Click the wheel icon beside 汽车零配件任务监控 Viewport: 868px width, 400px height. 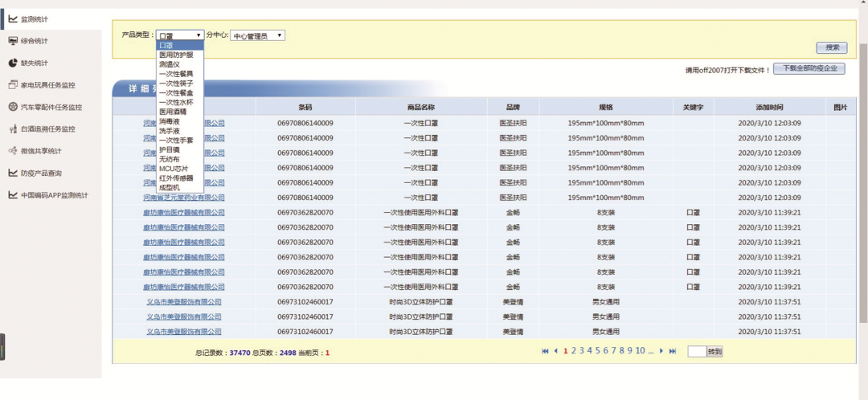(13, 107)
